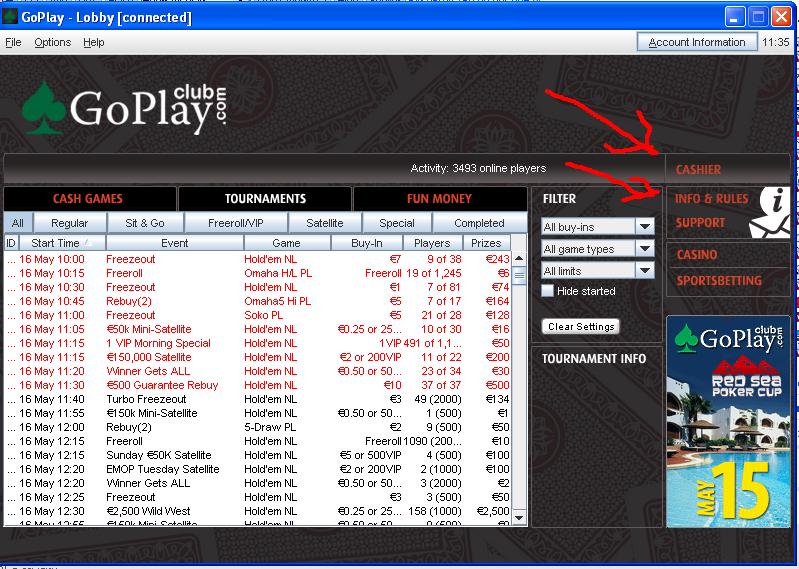The width and height of the screenshot is (799, 569).
Task: Click the tournament list scrollbar thumb
Action: click(x=519, y=276)
